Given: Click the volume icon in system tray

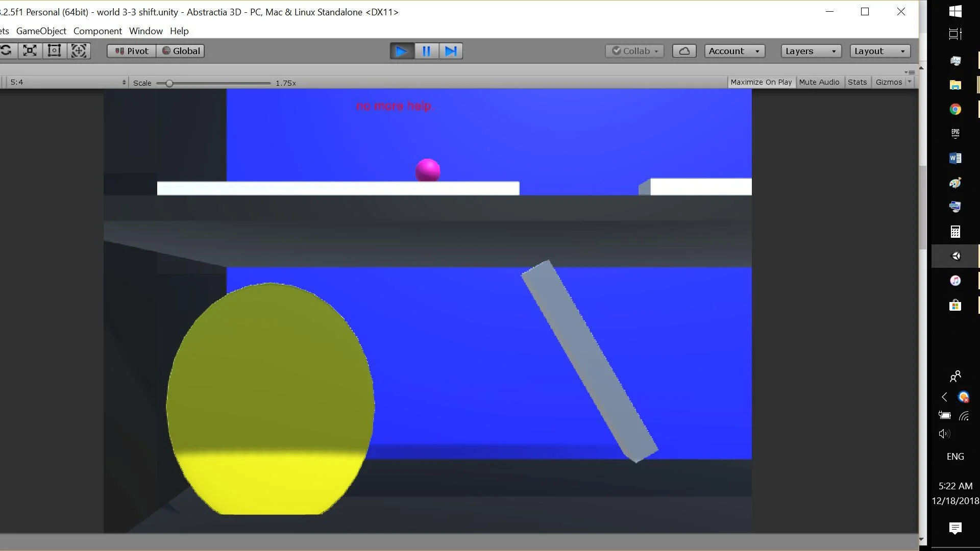Looking at the screenshot, I should (944, 434).
